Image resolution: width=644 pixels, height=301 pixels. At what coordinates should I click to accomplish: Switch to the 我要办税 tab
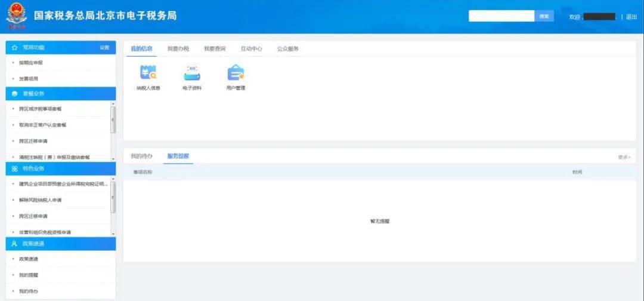pos(178,48)
